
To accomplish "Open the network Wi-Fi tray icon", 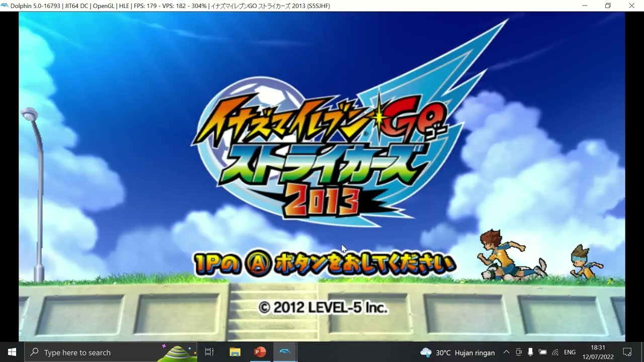I will 555,352.
